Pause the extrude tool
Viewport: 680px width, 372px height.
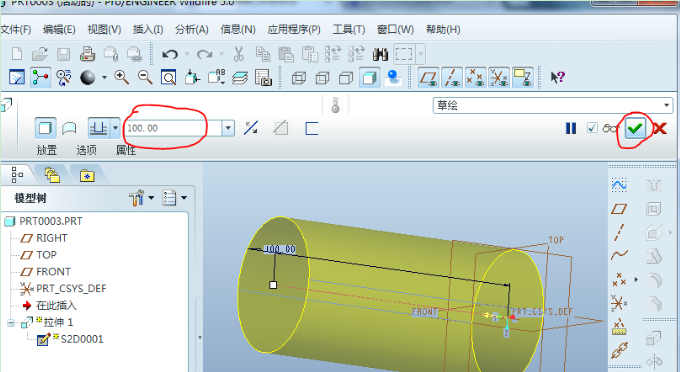571,128
